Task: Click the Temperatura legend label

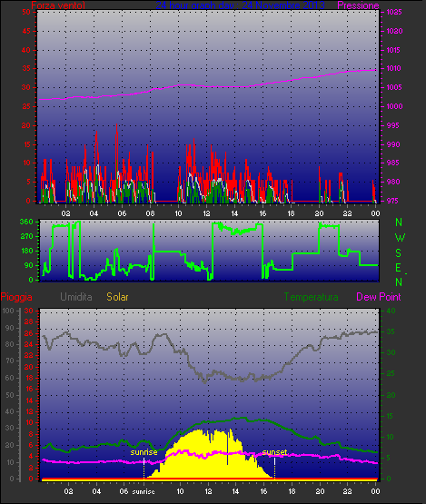Action: coord(311,297)
